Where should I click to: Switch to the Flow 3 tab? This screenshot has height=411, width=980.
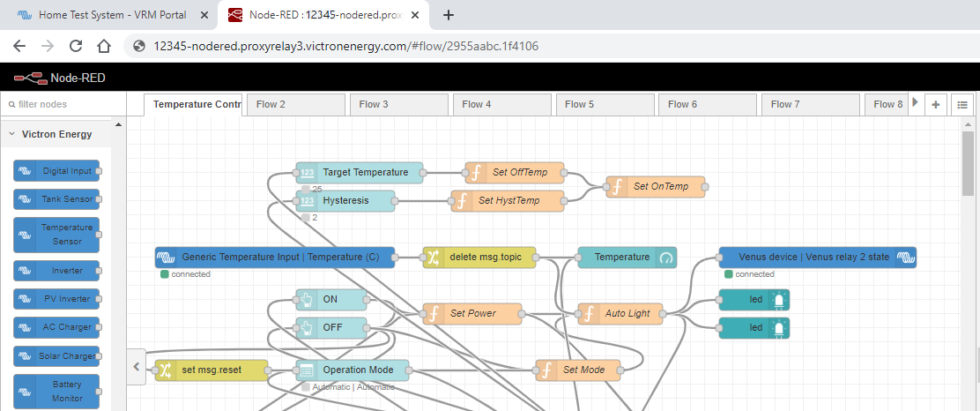coord(399,104)
